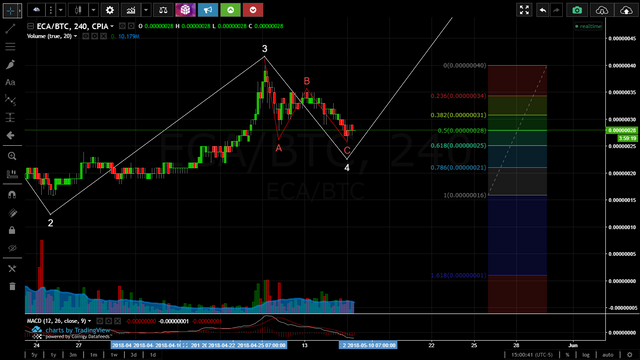Click the green up-arrow buy button

coord(230,10)
